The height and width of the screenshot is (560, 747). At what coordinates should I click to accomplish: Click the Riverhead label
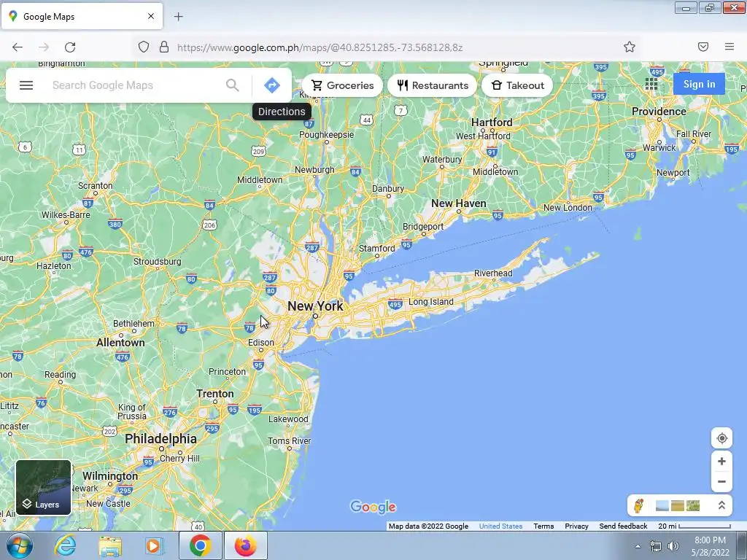(493, 273)
